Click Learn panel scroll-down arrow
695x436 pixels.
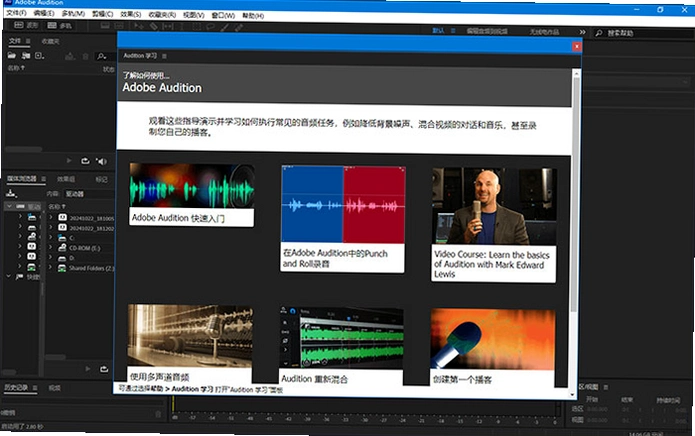[x=573, y=394]
